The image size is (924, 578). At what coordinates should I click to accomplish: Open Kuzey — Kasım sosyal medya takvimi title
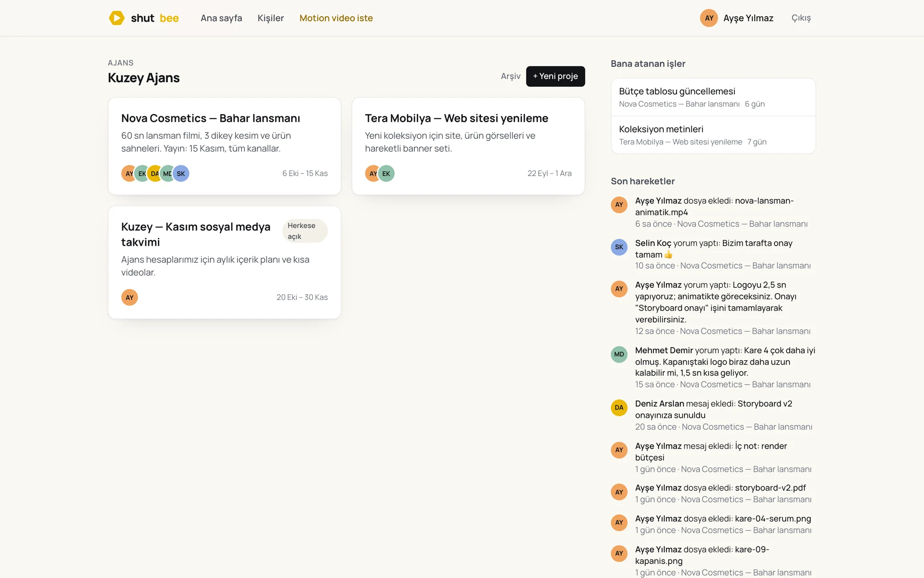[196, 234]
